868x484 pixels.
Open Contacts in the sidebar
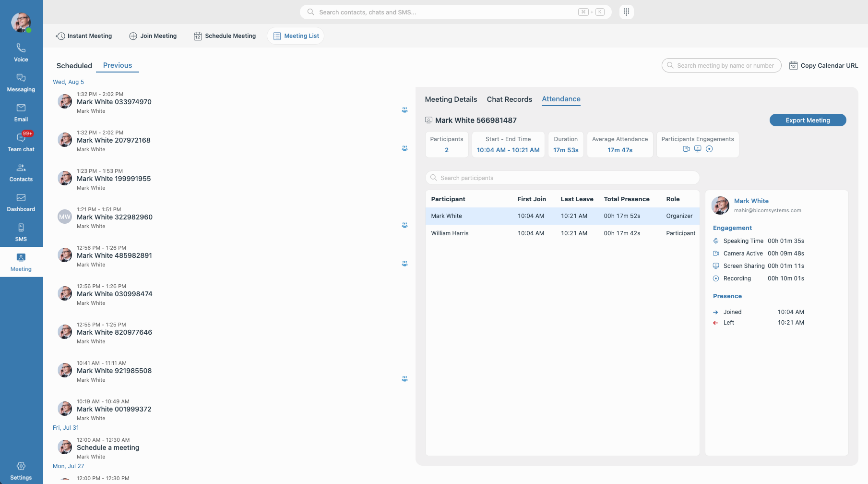pos(21,173)
